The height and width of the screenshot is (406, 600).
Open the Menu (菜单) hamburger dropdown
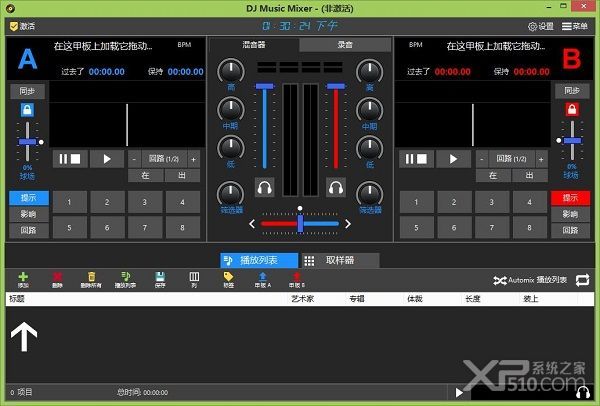point(575,26)
